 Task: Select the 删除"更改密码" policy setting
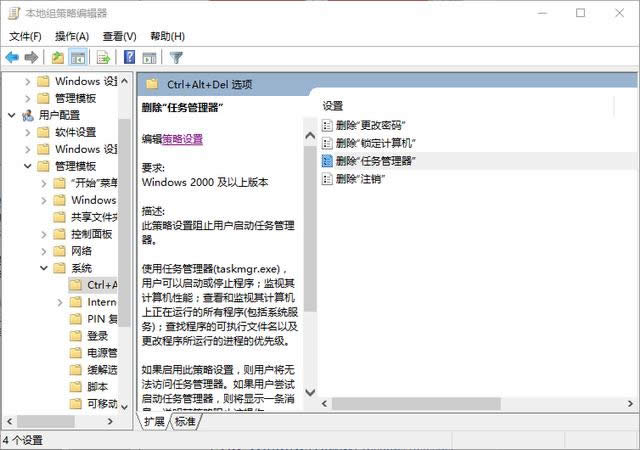(369, 125)
